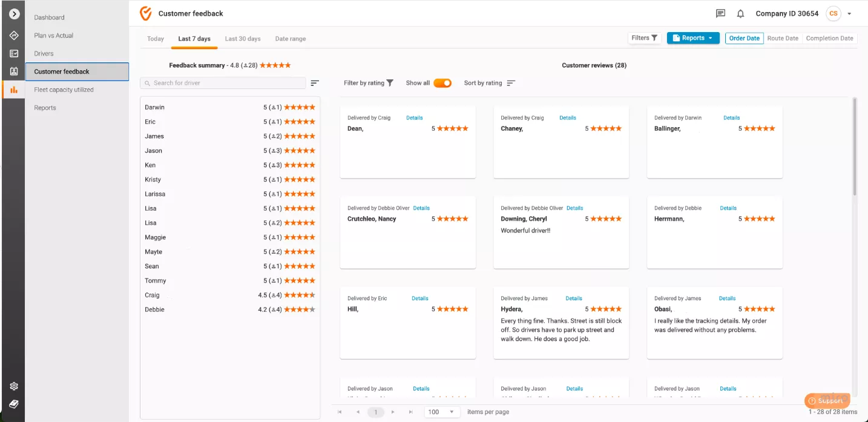Open the orders list icon in sidebar
Viewport: 868px width, 422px height.
14,53
